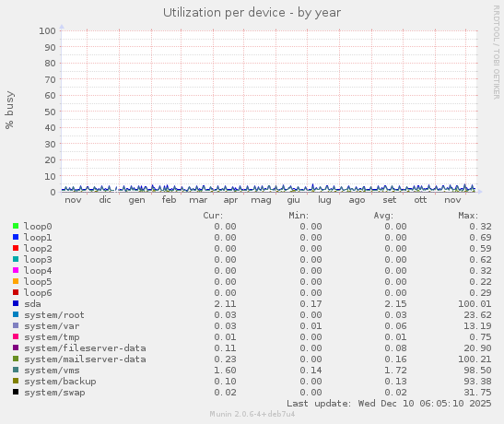504x424 pixels.
Task: Click system/vms max value 98.50
Action: 477,371
